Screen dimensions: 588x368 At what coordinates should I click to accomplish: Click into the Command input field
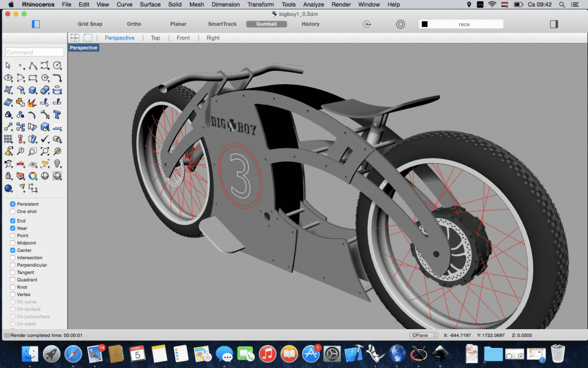pyautogui.click(x=35, y=52)
